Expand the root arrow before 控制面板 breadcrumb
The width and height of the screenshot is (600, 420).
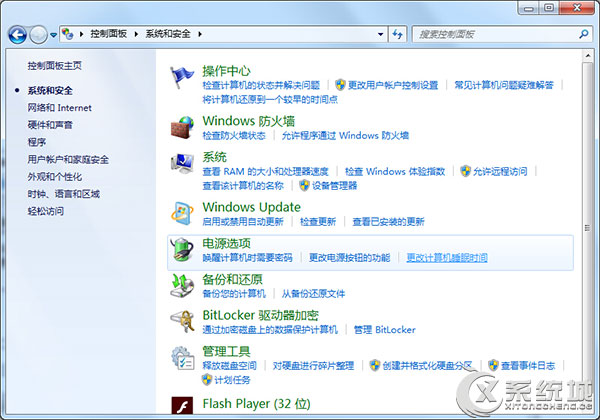click(81, 34)
